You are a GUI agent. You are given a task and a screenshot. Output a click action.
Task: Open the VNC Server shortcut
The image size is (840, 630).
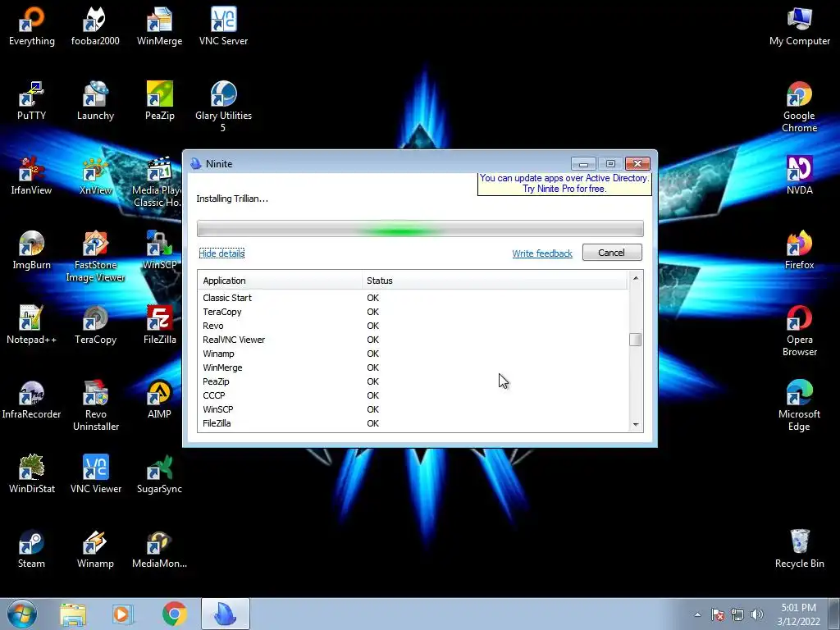click(223, 27)
